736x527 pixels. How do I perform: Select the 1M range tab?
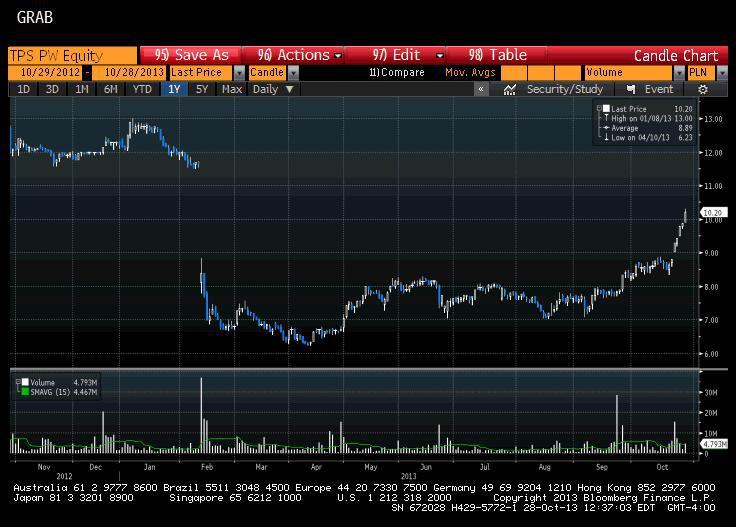pos(82,89)
